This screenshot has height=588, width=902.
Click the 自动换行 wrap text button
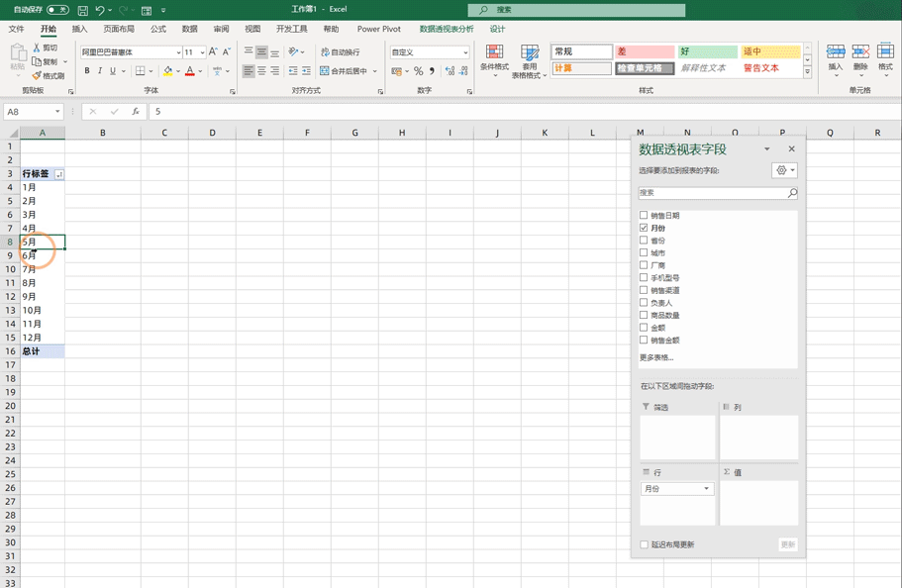[x=340, y=52]
